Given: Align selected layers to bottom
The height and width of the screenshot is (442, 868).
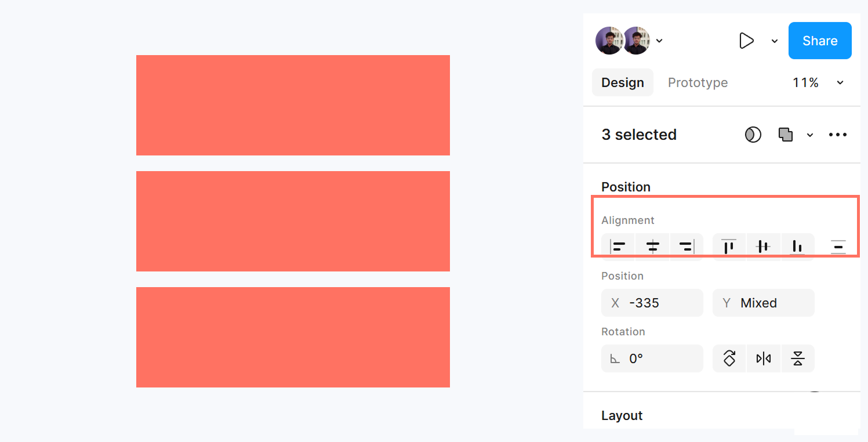Looking at the screenshot, I should tap(797, 247).
